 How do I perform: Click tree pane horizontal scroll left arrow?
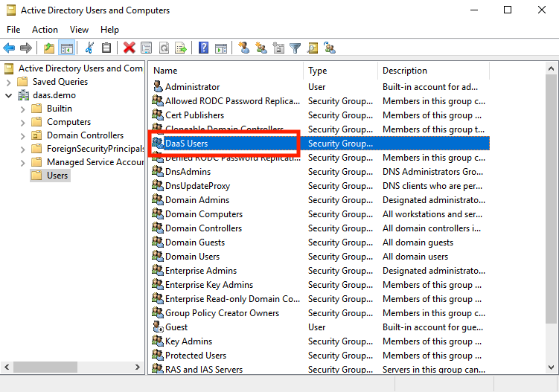[x=7, y=367]
